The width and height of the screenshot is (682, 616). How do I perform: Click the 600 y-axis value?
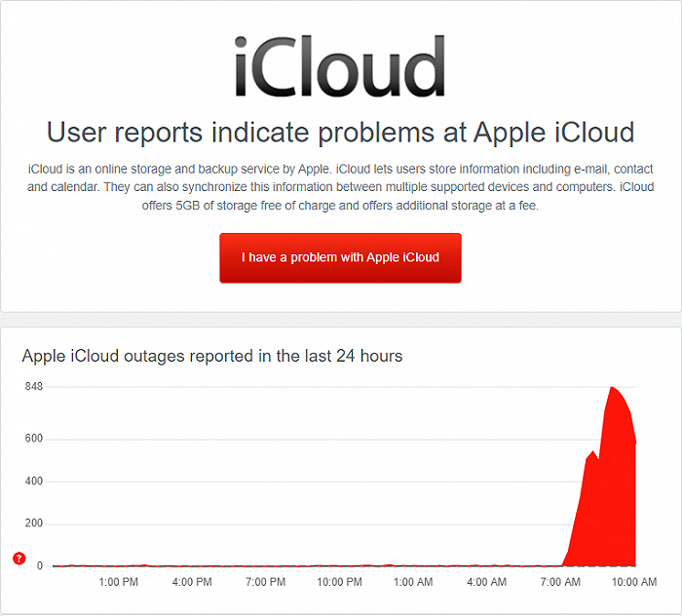[x=34, y=439]
